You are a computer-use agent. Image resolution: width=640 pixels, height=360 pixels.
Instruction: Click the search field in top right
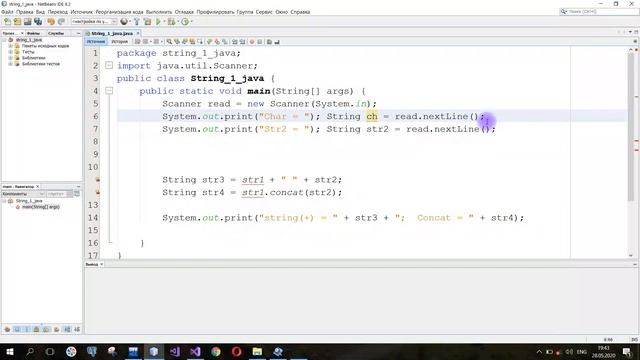click(x=599, y=11)
